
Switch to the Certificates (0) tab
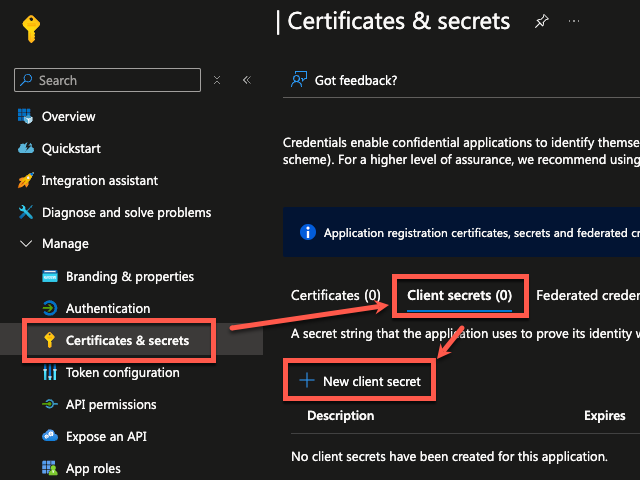click(x=335, y=296)
